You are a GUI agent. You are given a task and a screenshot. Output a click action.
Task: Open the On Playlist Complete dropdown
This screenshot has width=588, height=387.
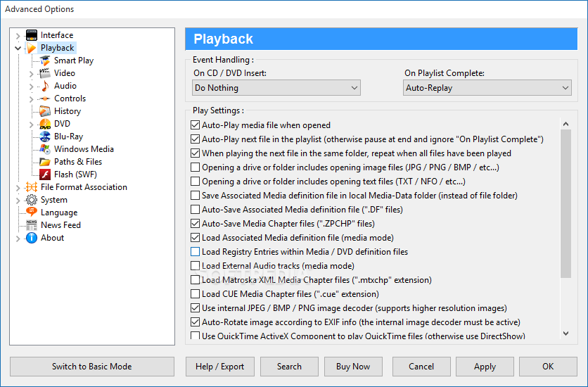[487, 88]
